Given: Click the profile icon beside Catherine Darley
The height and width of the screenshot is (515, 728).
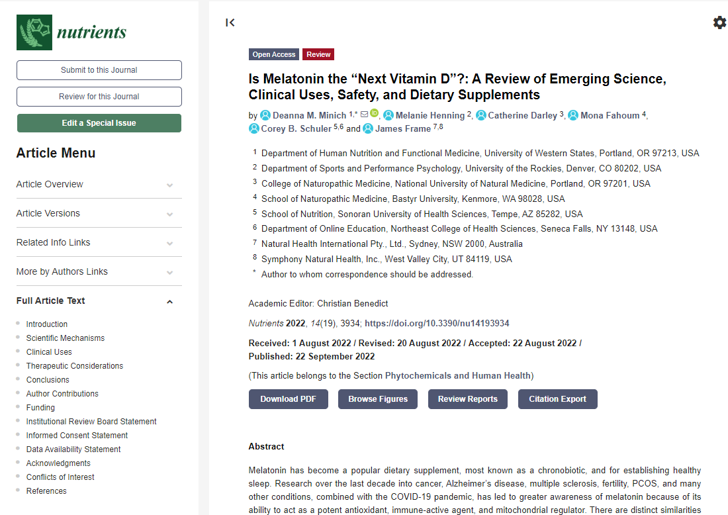Looking at the screenshot, I should 481,115.
